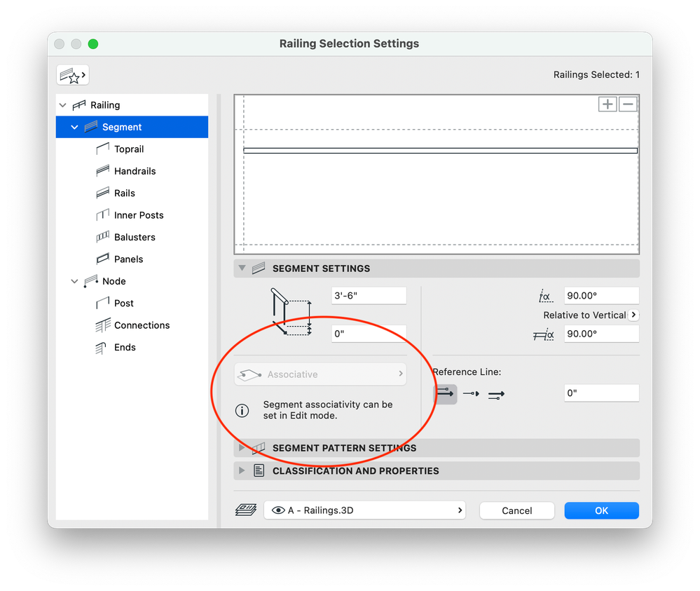The height and width of the screenshot is (591, 700).
Task: Open the Associative dropdown
Action: (320, 374)
